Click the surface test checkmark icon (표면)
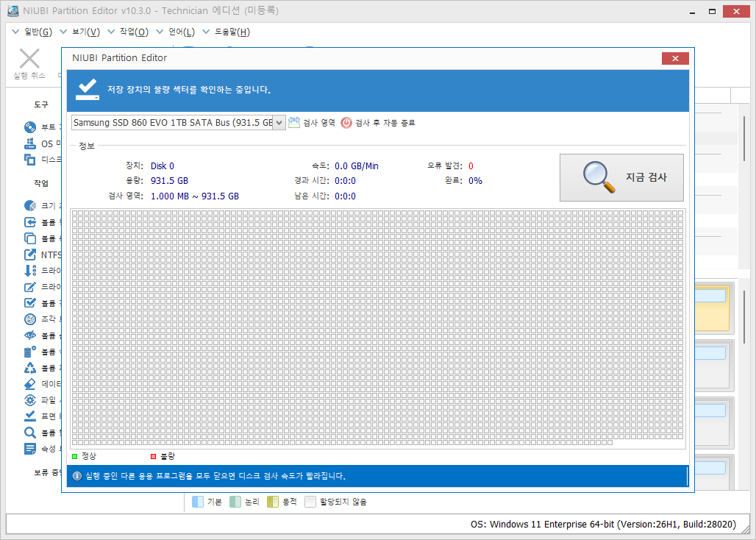756x540 pixels. (30, 416)
